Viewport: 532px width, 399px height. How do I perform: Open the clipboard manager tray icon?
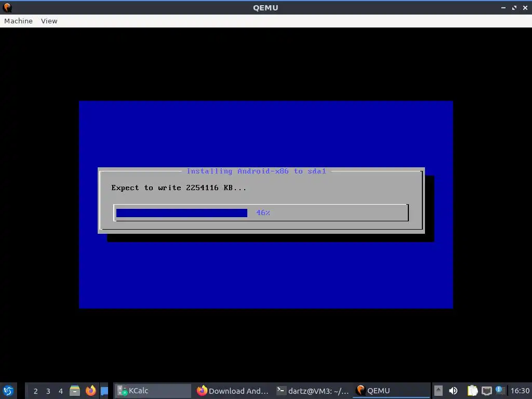click(472, 391)
